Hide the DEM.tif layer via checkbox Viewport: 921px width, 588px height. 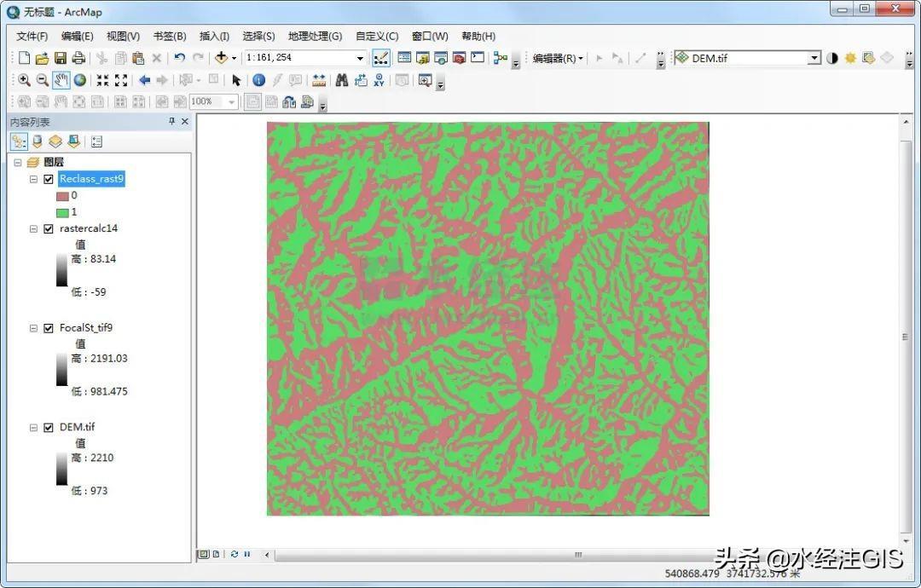[49, 427]
